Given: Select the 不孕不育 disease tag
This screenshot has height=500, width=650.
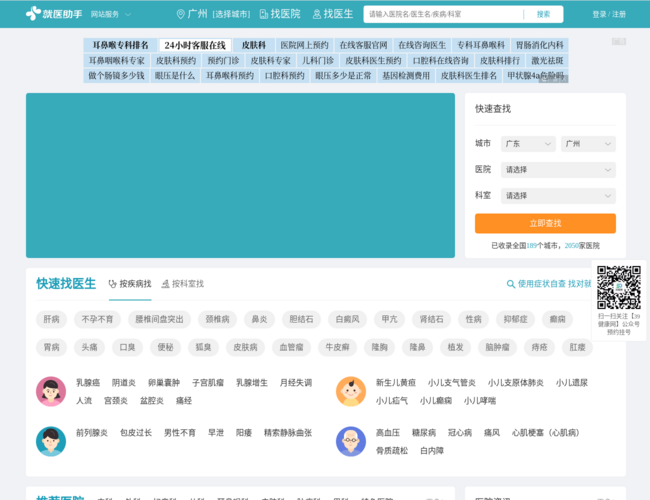Looking at the screenshot, I should point(97,319).
